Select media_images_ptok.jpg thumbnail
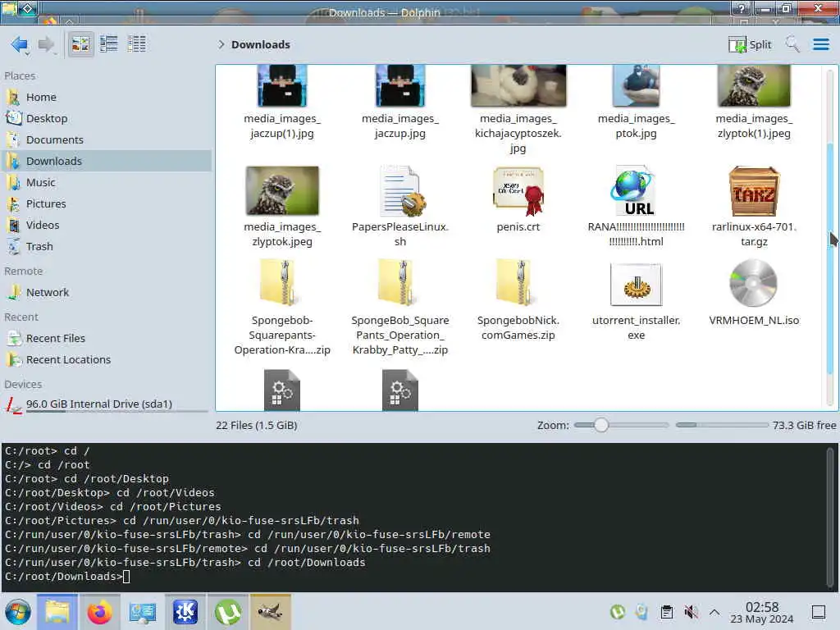The height and width of the screenshot is (630, 840). (636, 85)
